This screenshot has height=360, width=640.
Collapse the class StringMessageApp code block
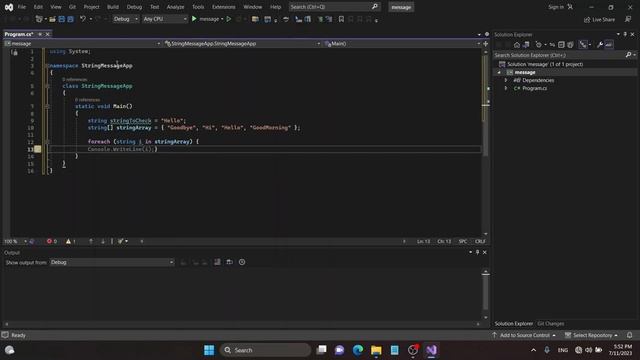47,86
